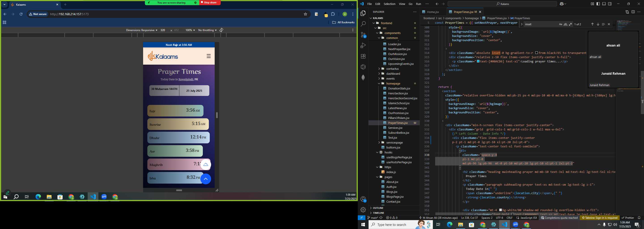Go back in VS Code navigation
644x229 pixels.
coord(437,4)
